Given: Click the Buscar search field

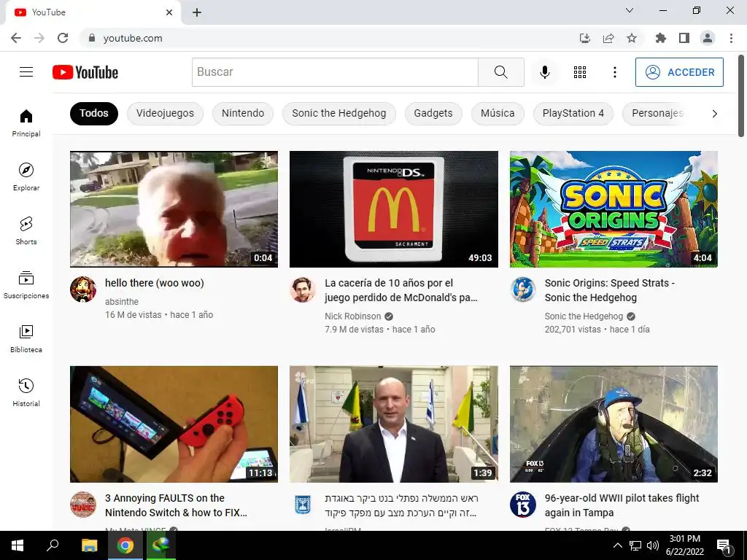Looking at the screenshot, I should 335,72.
